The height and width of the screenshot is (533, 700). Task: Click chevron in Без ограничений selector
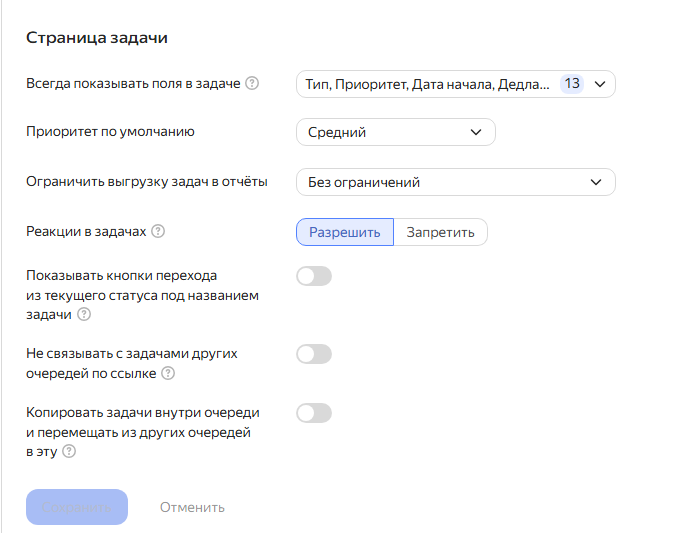(596, 182)
